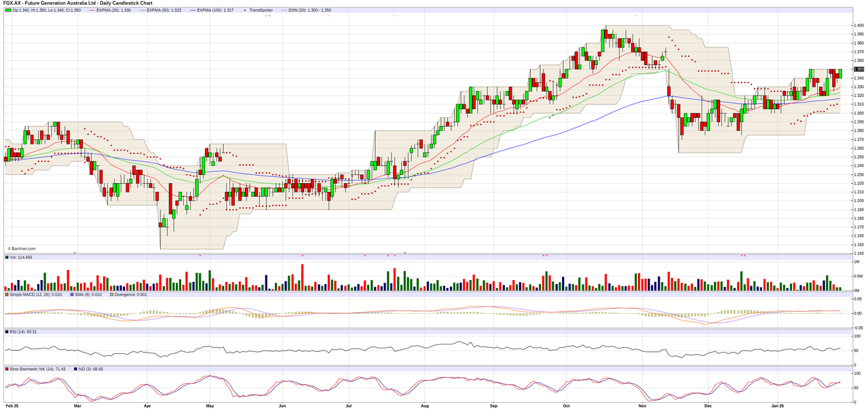Click the 1.140 price axis label

(858, 254)
